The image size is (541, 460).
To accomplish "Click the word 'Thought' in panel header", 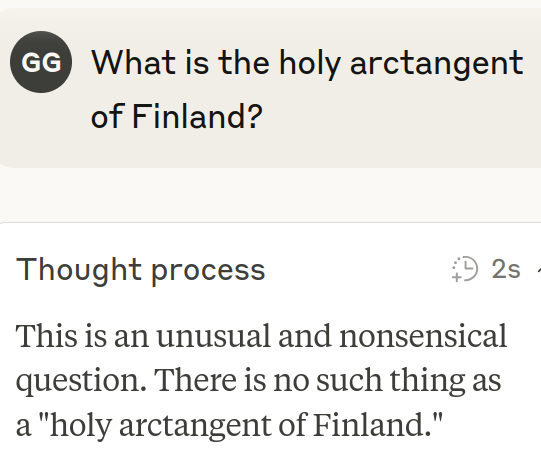I will point(78,270).
